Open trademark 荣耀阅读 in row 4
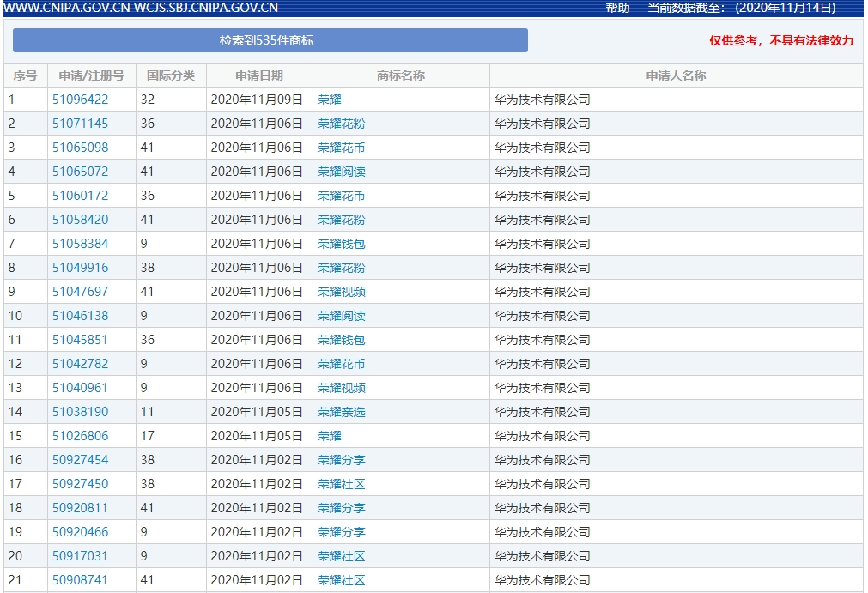868x593 pixels. coord(341,172)
